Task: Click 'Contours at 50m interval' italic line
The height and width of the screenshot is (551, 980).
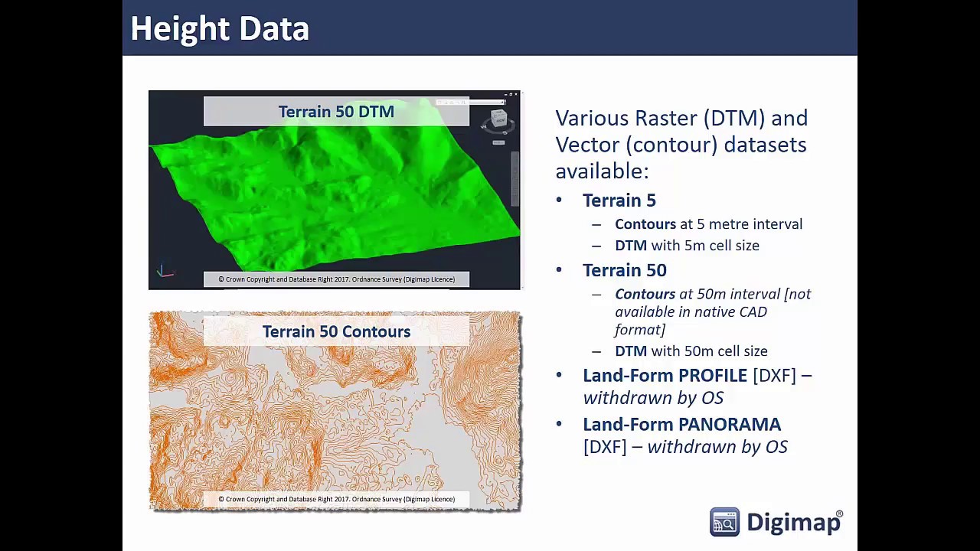Action: click(713, 311)
